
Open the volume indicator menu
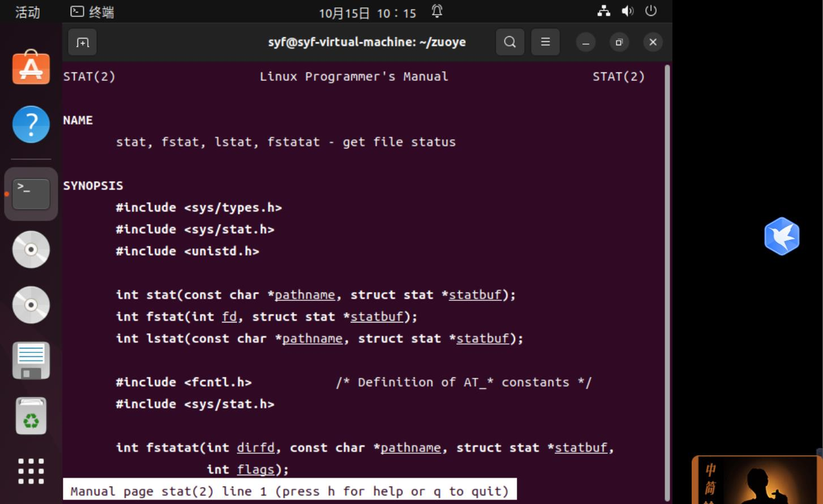[x=628, y=11]
